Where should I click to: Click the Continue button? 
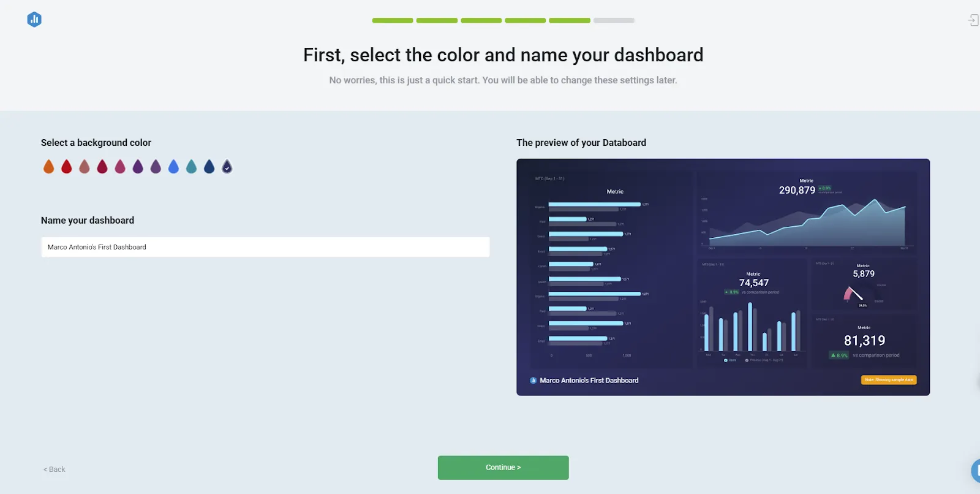pos(502,467)
